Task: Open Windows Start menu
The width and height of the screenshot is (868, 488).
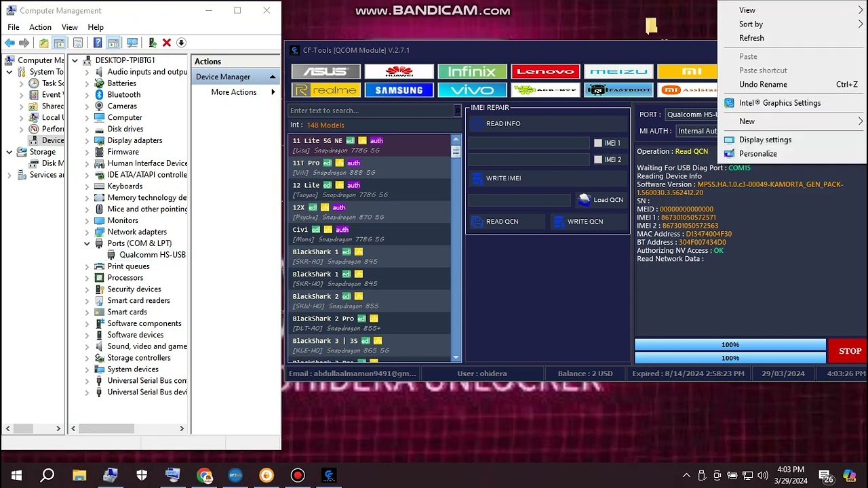Action: point(16,475)
